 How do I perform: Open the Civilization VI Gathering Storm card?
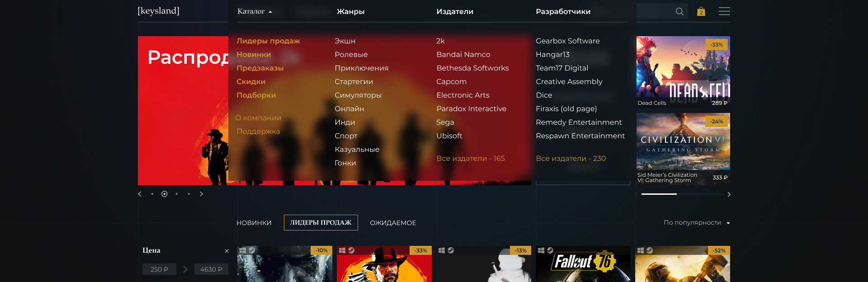click(683, 149)
